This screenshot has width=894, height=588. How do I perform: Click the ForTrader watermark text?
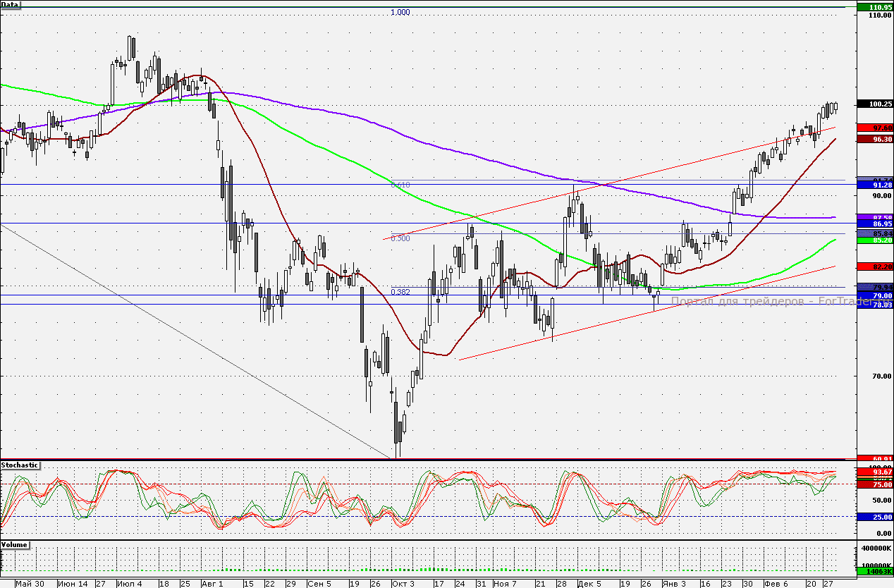pyautogui.click(x=761, y=302)
